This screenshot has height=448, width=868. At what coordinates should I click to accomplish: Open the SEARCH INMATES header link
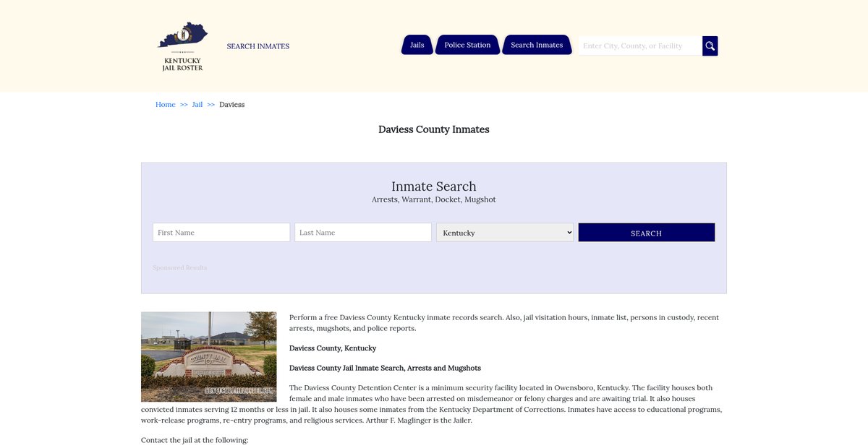pyautogui.click(x=258, y=46)
